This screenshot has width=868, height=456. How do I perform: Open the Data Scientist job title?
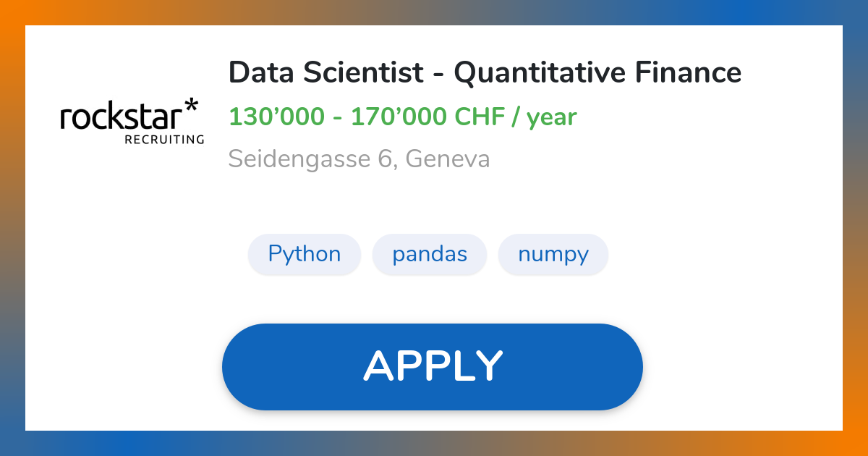[x=485, y=72]
